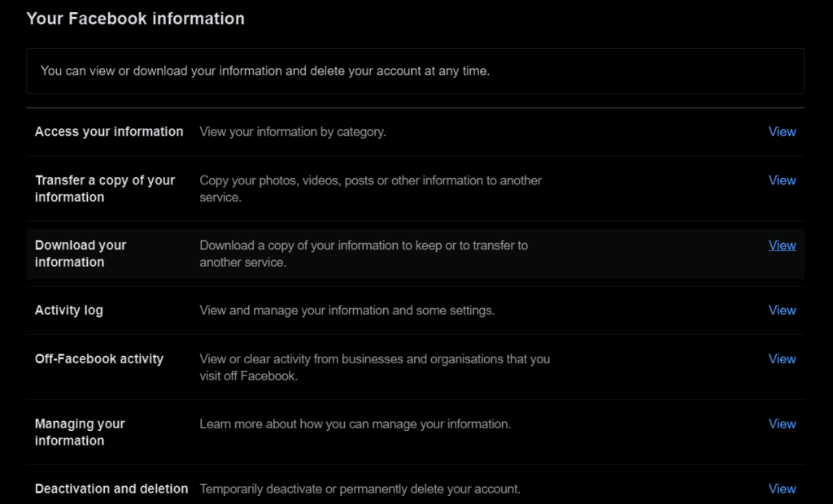
Task: Select the "Access your information" row title
Action: click(109, 132)
